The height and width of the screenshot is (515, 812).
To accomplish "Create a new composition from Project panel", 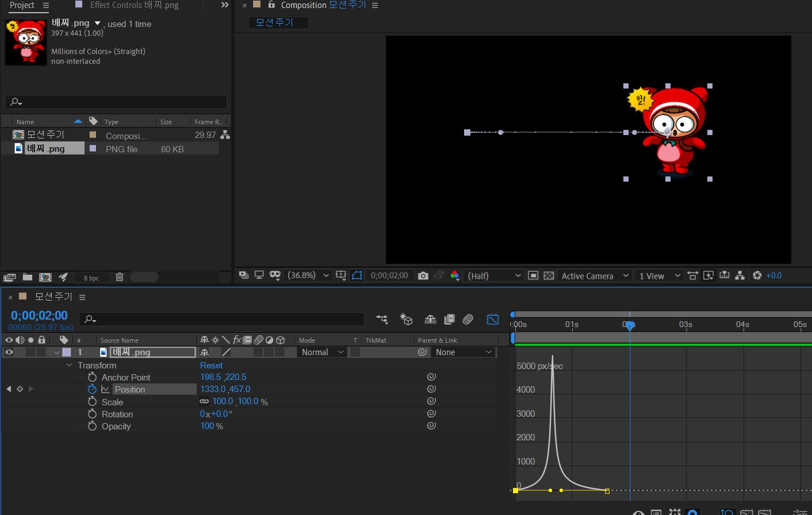I will tap(45, 277).
